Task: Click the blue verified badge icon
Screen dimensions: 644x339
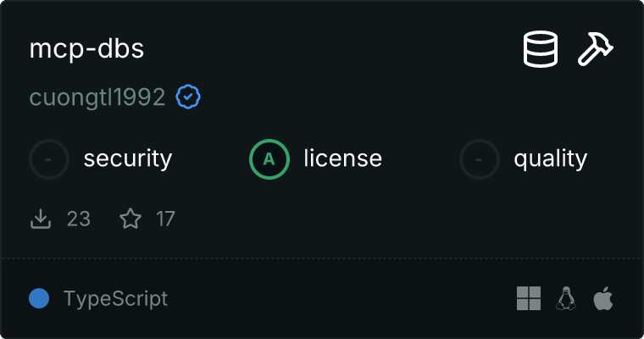Action: point(188,97)
